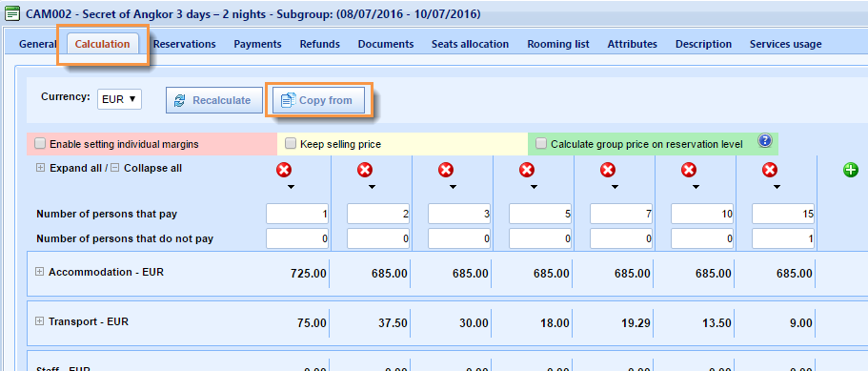
Task: Open the Services usage tab
Action: tap(785, 44)
